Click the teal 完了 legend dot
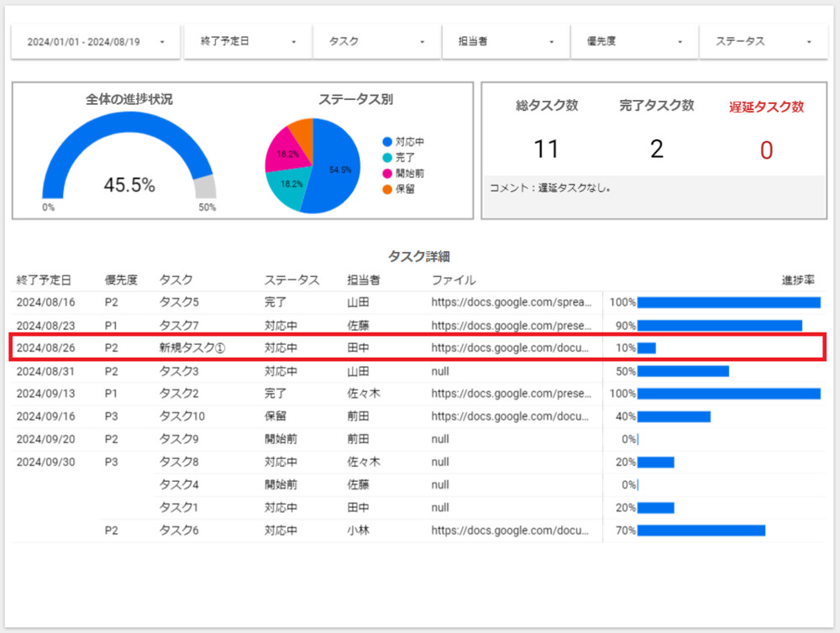 (387, 158)
